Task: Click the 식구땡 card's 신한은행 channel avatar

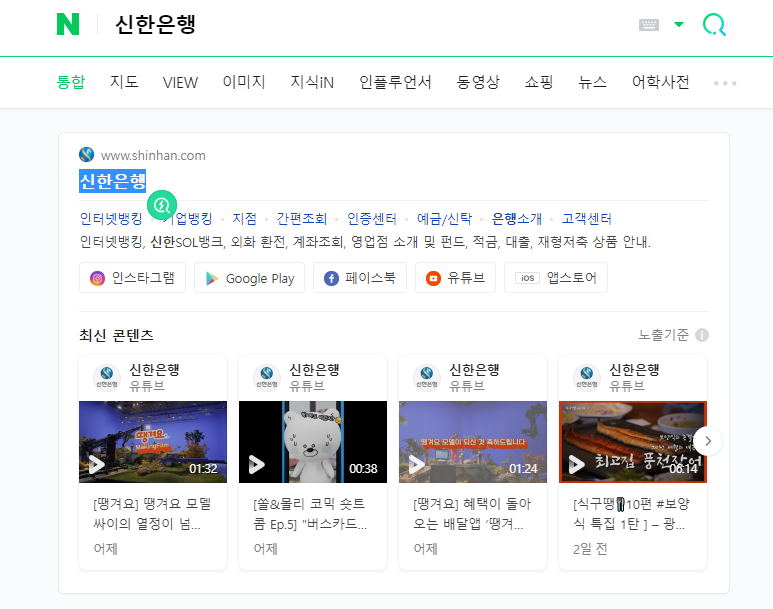Action: tap(587, 377)
